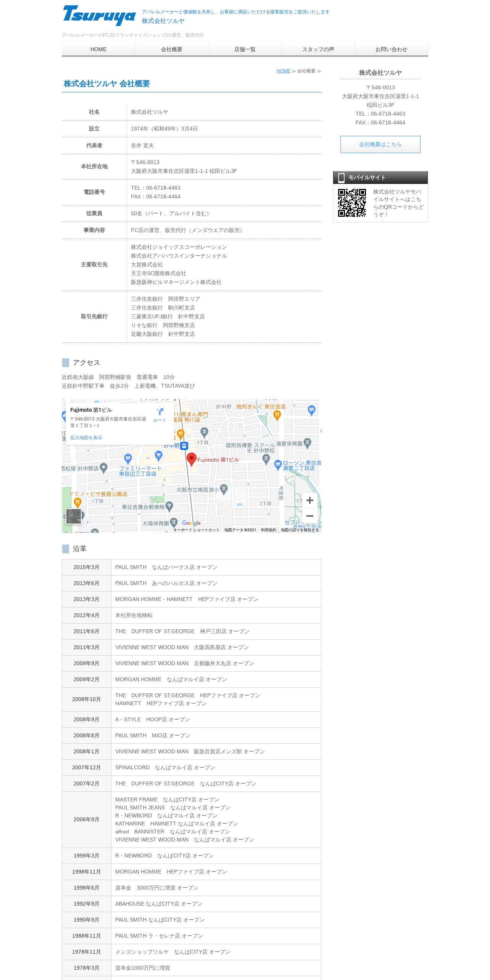This screenshot has width=490, height=980.
Task: Click the mobile site QR code
Action: (352, 203)
